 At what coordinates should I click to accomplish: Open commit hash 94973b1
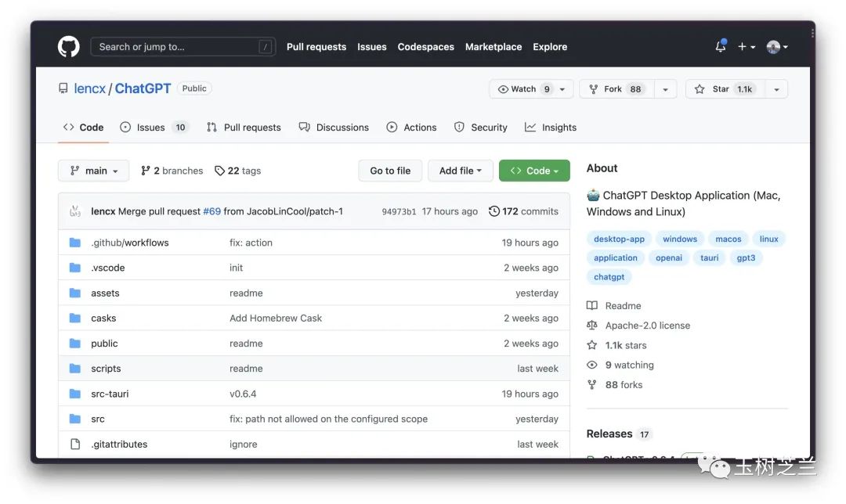click(399, 212)
